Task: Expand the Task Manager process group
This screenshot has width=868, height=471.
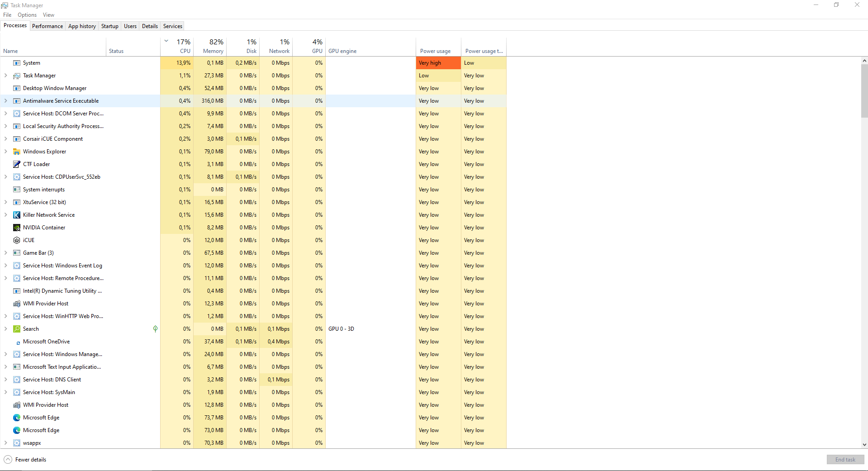Action: [5, 76]
